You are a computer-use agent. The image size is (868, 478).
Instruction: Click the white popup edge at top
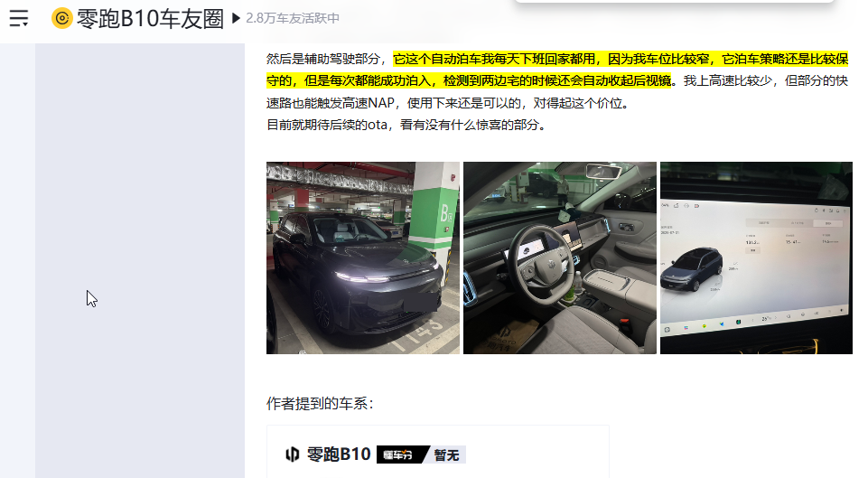point(674,2)
